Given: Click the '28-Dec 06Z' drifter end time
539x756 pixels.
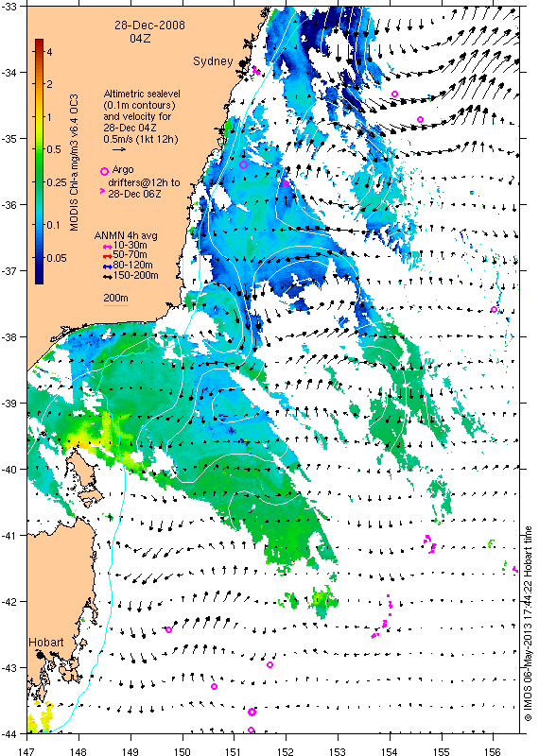Looking at the screenshot, I should (134, 194).
